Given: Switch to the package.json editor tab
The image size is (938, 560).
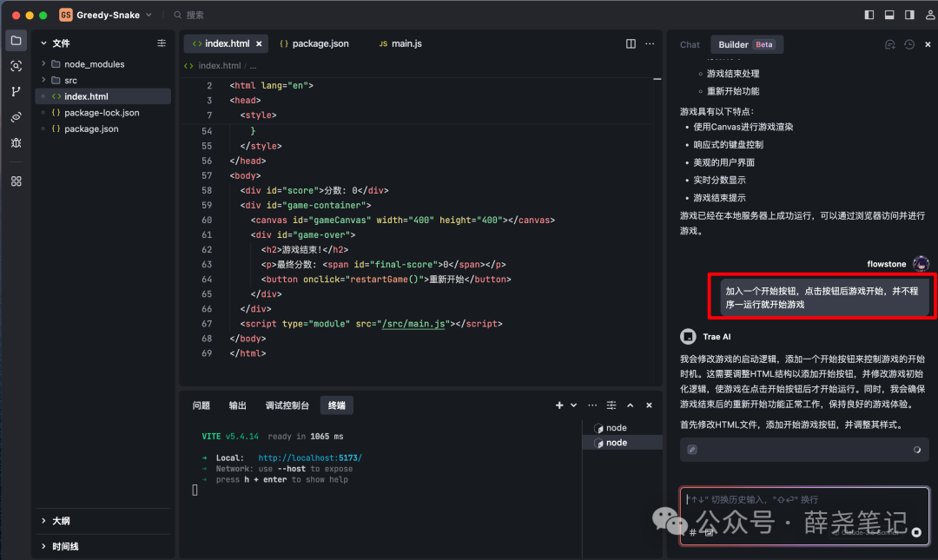Looking at the screenshot, I should pos(314,43).
